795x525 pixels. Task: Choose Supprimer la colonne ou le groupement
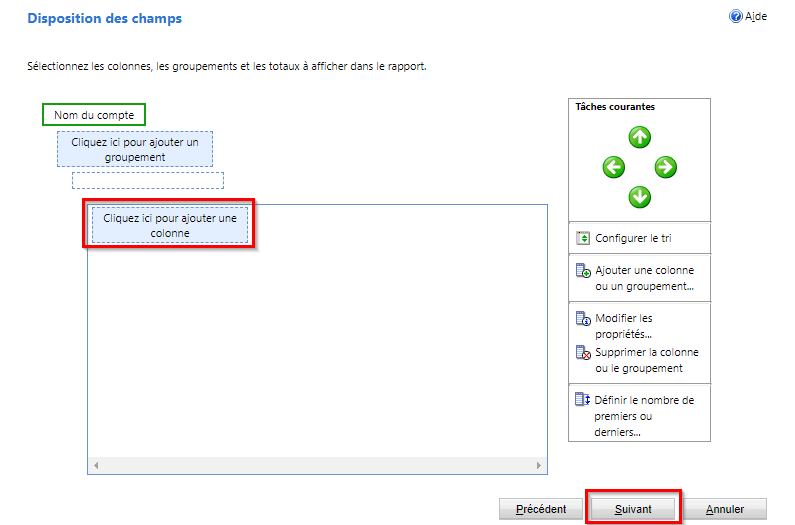point(646,360)
